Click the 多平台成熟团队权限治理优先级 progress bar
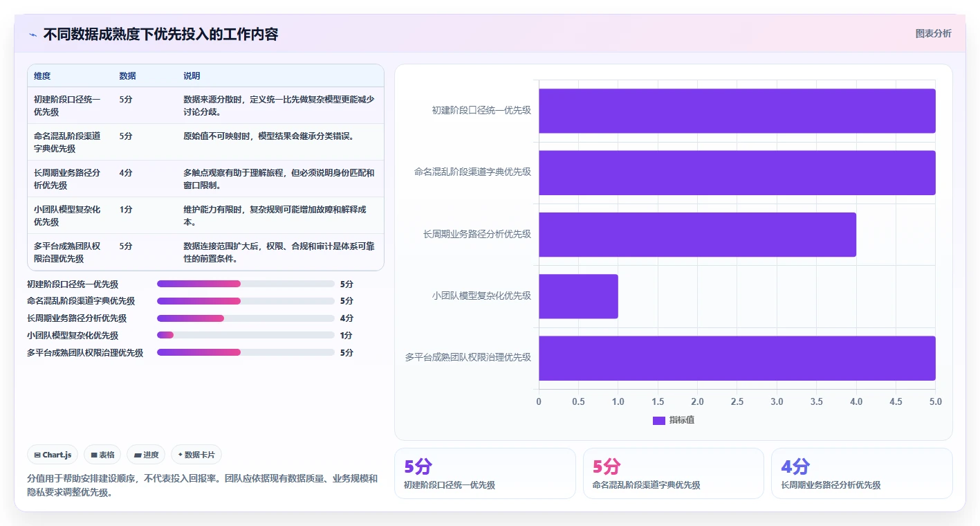The height and width of the screenshot is (526, 980). coord(246,352)
